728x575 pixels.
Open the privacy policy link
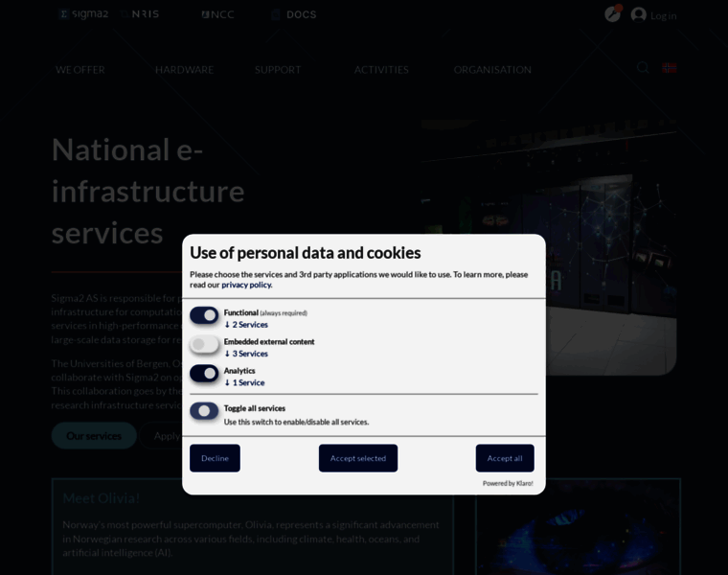point(246,285)
